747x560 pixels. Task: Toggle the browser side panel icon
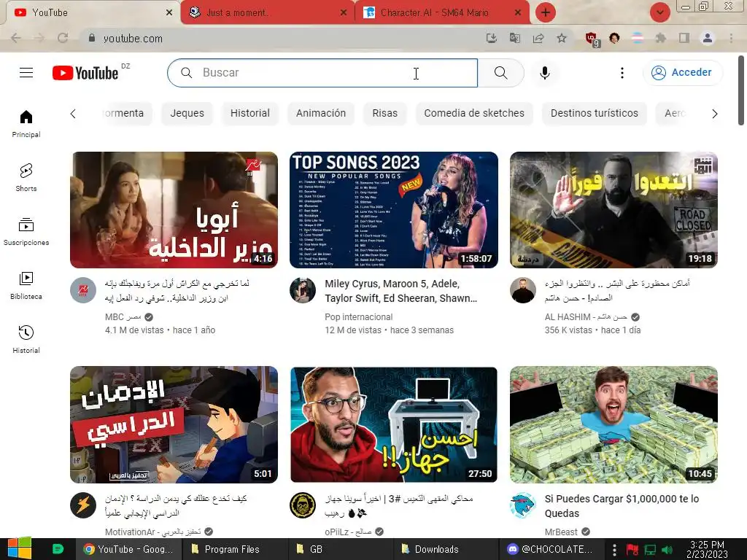point(684,38)
